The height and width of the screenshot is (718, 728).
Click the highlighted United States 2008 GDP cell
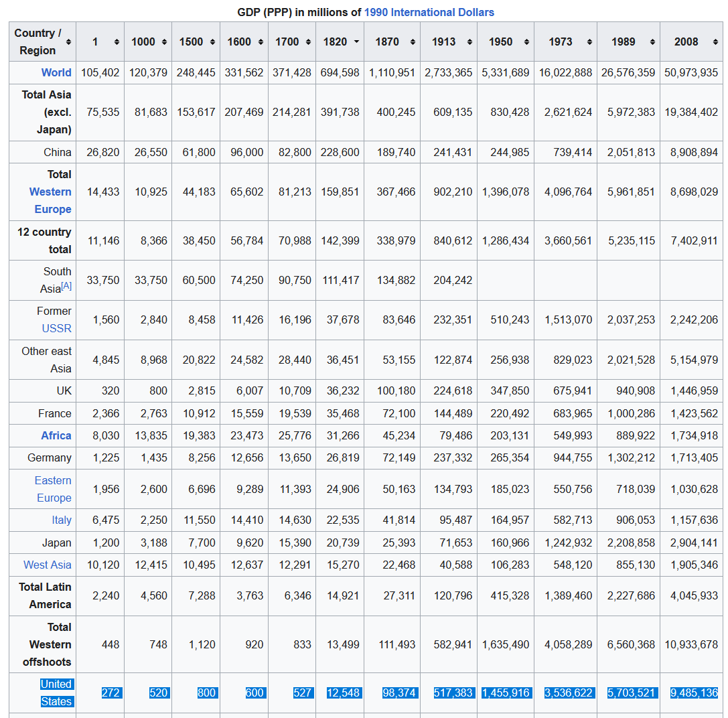click(x=694, y=693)
